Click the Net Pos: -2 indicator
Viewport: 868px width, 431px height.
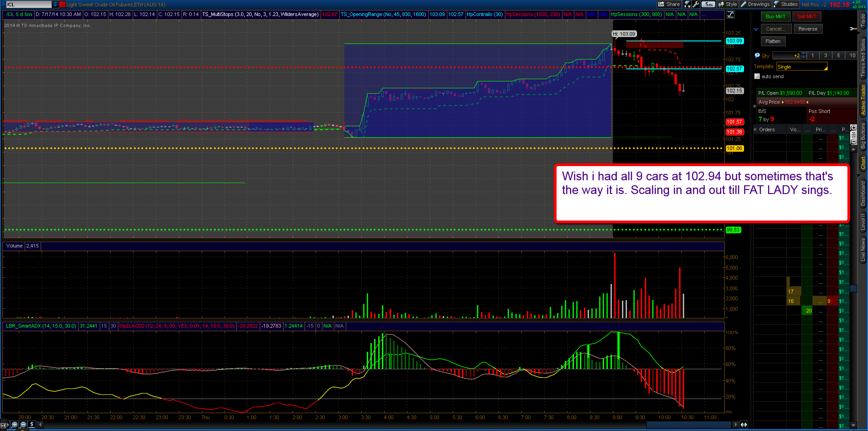click(x=814, y=4)
